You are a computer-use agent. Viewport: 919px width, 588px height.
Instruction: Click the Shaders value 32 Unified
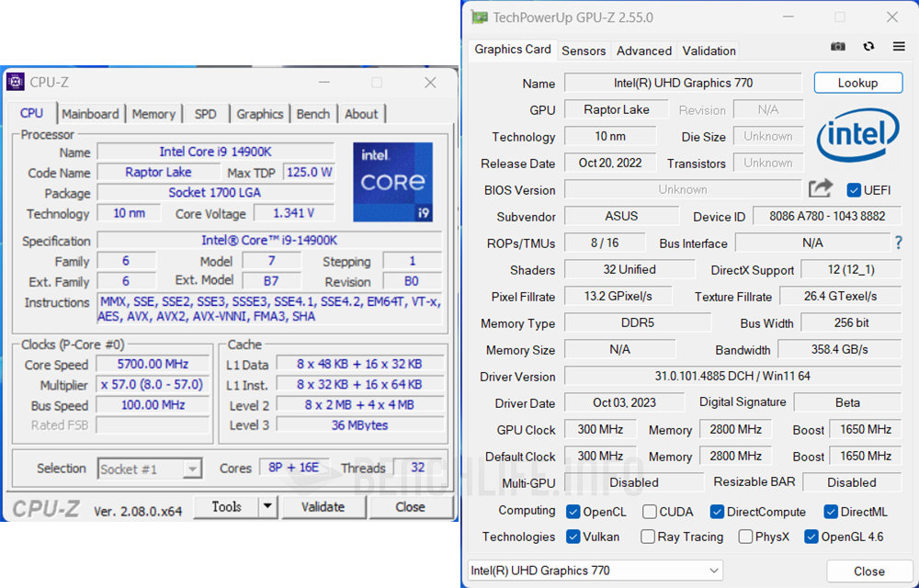[x=630, y=269]
